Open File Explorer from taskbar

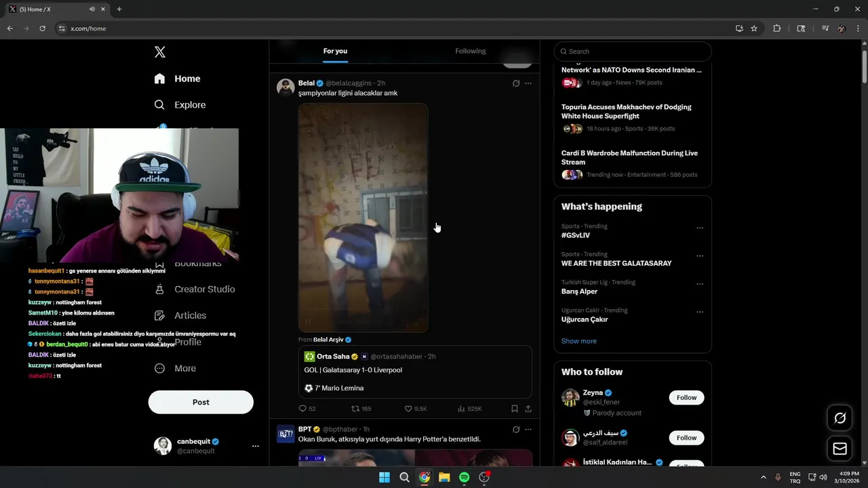(x=444, y=477)
